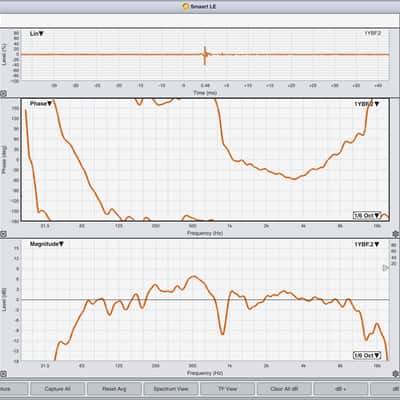
Task: Open trace selector dropdown on magnitude plot
Action: 367,244
